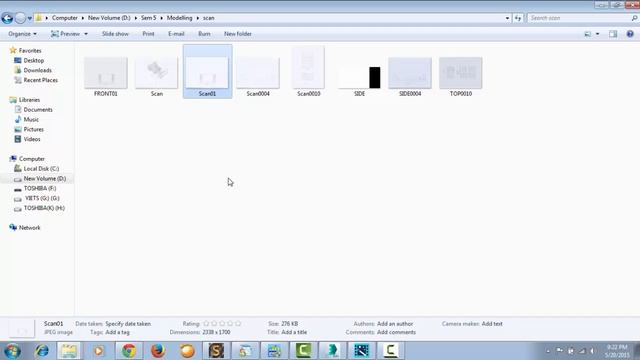Expand the arrow after Modelling in address bar
Viewport: 640px width, 360px height.
[x=198, y=18]
